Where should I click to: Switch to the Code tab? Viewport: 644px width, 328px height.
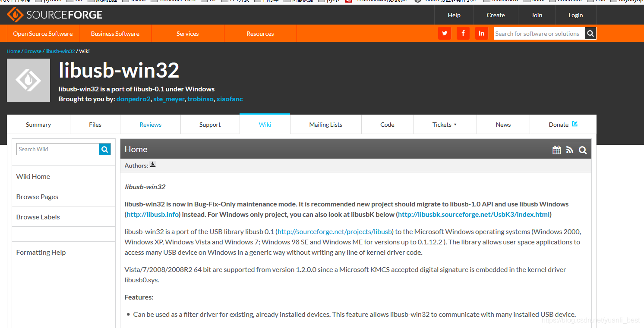point(387,125)
